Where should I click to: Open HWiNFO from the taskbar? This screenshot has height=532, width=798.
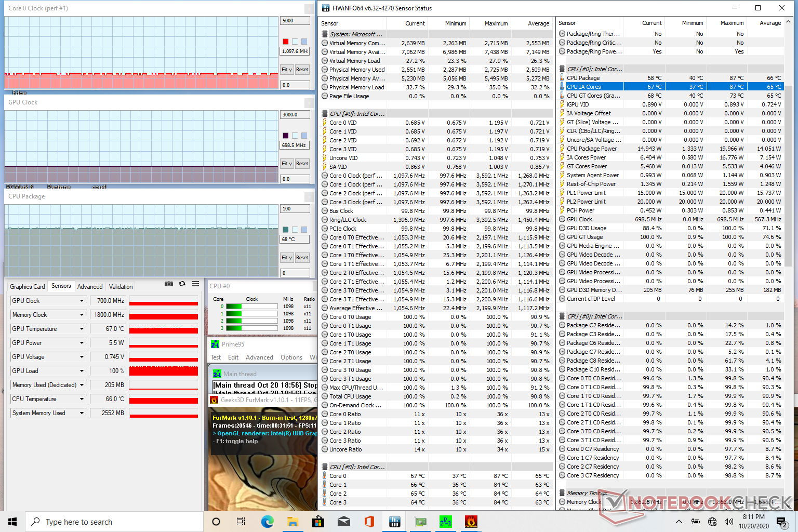point(394,522)
